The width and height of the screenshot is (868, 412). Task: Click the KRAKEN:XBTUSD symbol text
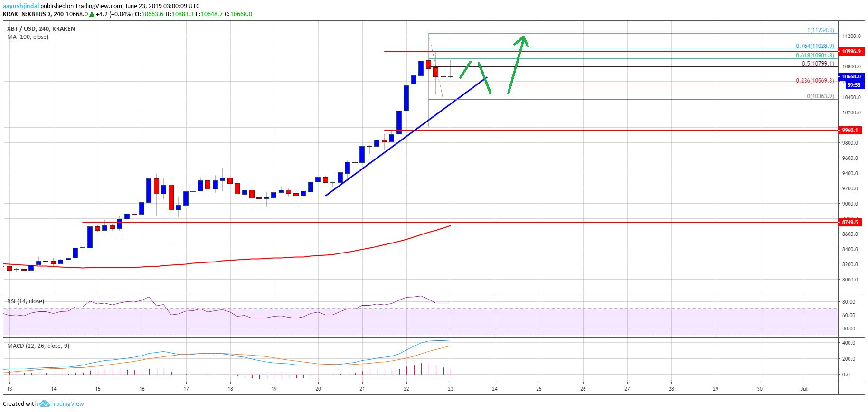coord(27,14)
